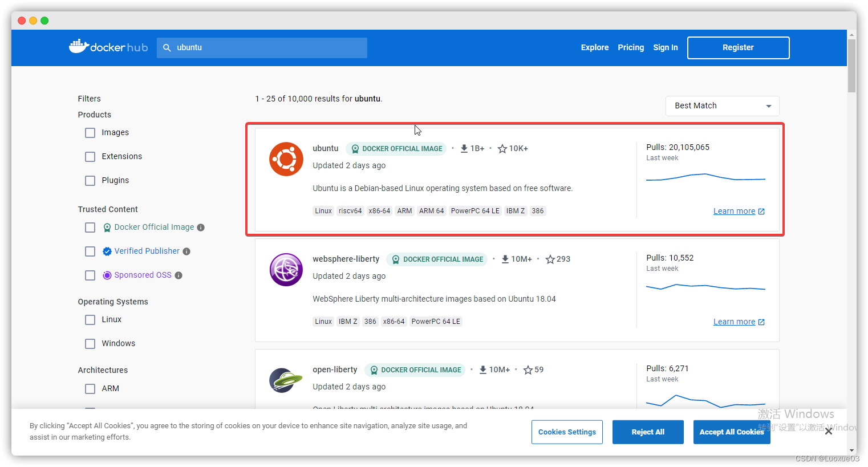
Task: Click external link icon beside ubuntu Learn more
Action: pyautogui.click(x=761, y=212)
